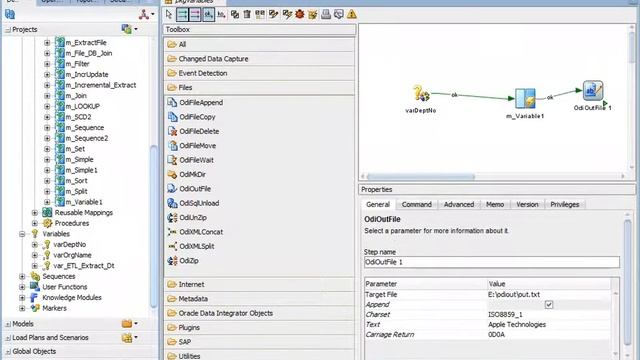Open the Oracle Data Integrator Objects toolbox group
Screen dimensions: 640x360
(260, 313)
